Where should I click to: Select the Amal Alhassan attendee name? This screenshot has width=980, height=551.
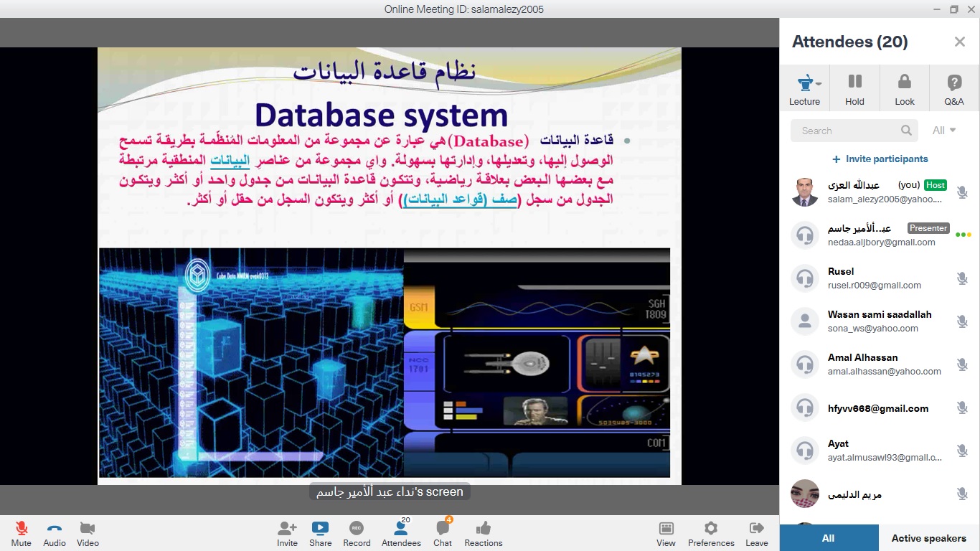pos(862,357)
